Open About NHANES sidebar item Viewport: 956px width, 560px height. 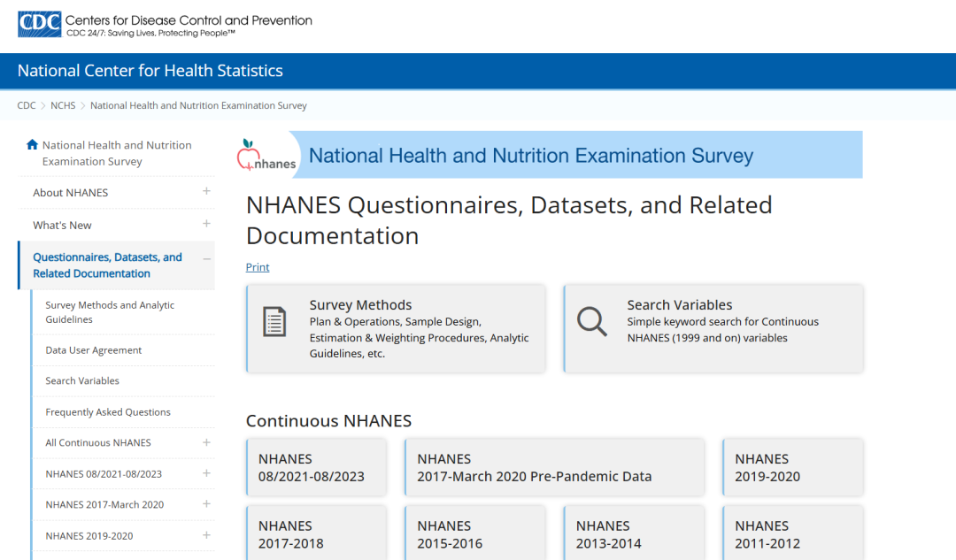click(71, 193)
